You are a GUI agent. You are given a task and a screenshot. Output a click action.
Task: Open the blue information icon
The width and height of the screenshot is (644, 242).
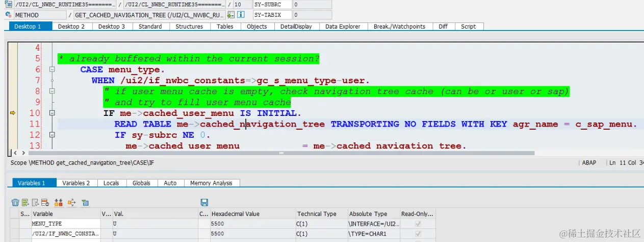[x=241, y=15]
